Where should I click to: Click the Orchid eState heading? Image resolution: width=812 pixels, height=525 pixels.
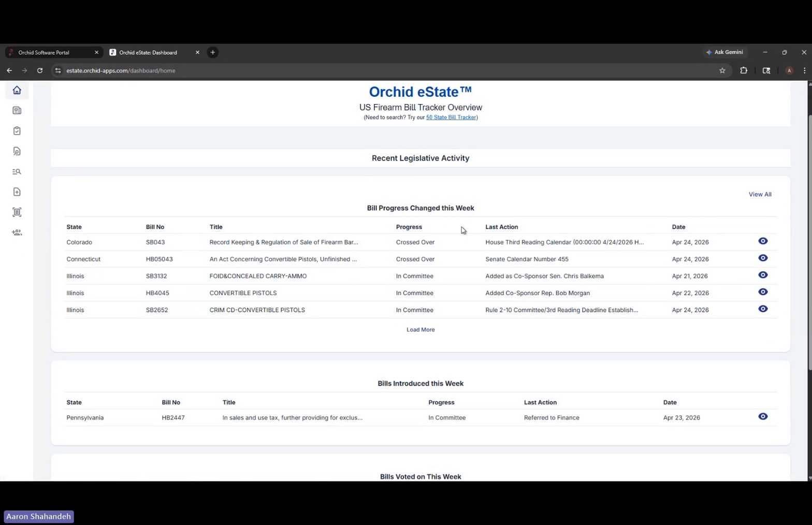[421, 92]
